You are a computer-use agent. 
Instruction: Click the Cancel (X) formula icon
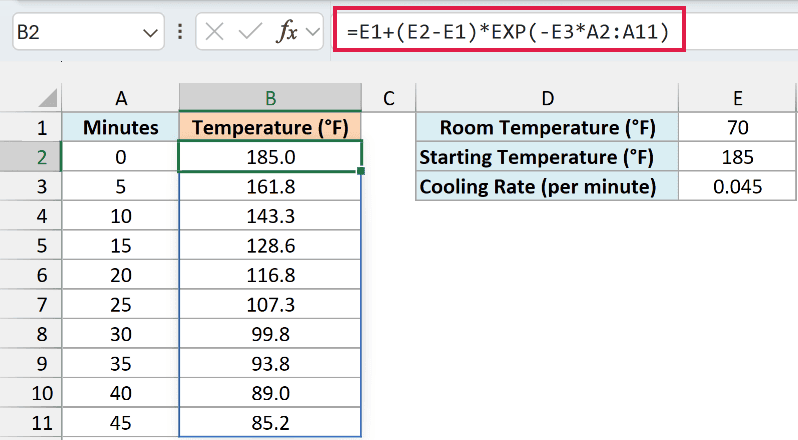click(x=214, y=32)
